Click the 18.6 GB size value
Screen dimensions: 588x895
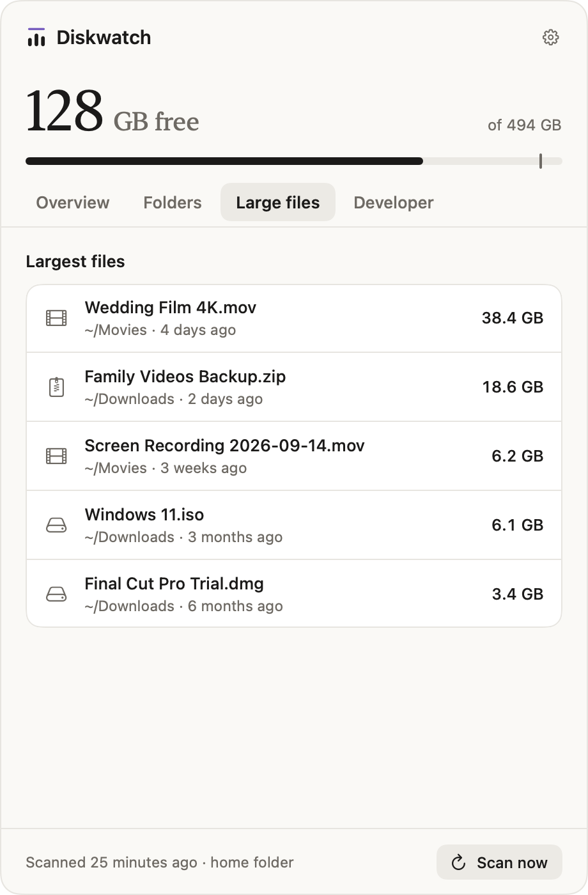[513, 387]
